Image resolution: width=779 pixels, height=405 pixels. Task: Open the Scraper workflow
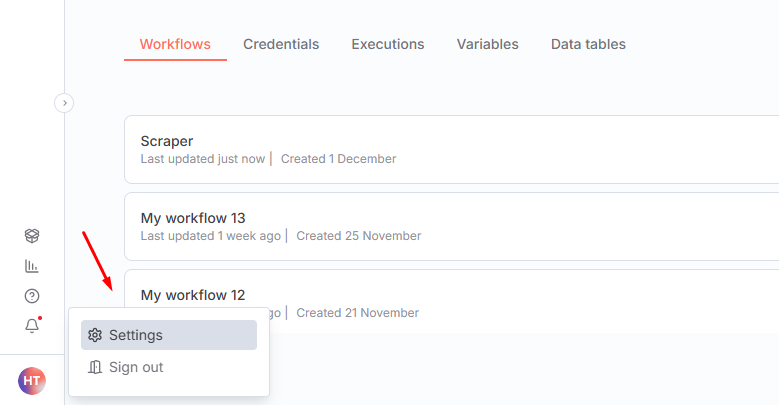click(x=167, y=141)
